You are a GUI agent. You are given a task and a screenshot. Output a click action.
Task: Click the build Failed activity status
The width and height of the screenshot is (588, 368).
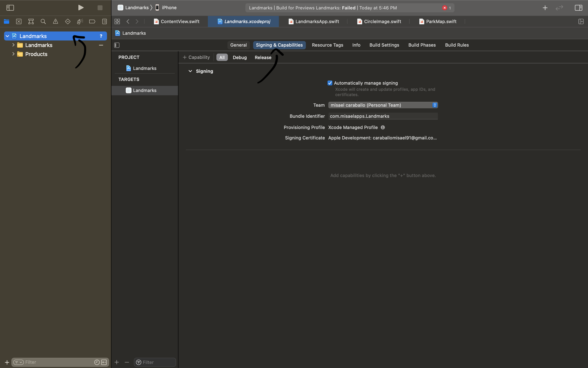(x=323, y=8)
